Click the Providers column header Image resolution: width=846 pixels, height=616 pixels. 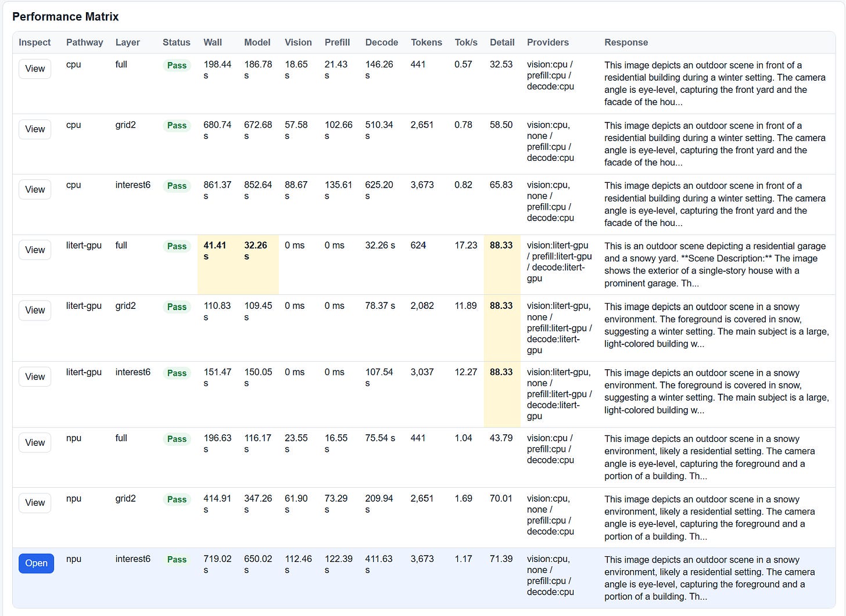tap(547, 42)
